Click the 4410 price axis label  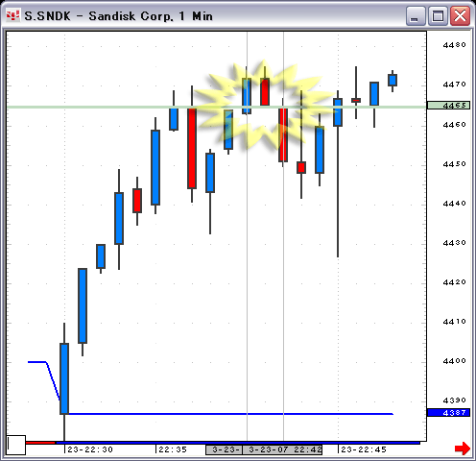point(454,322)
